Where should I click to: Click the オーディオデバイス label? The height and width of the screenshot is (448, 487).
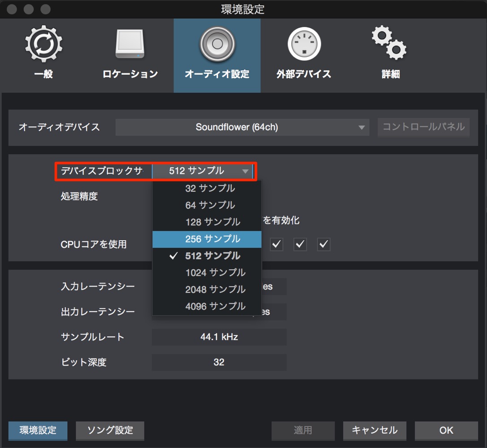tap(59, 127)
